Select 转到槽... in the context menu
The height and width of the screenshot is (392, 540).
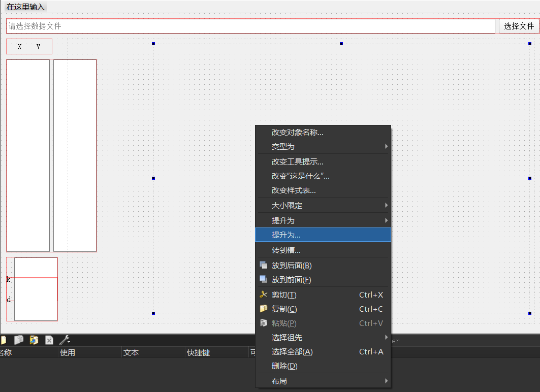click(x=323, y=249)
